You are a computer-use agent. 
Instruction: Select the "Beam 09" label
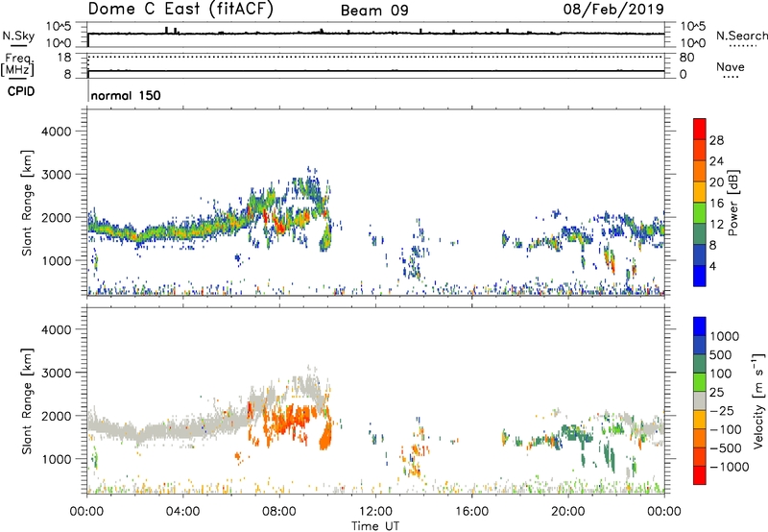(374, 11)
